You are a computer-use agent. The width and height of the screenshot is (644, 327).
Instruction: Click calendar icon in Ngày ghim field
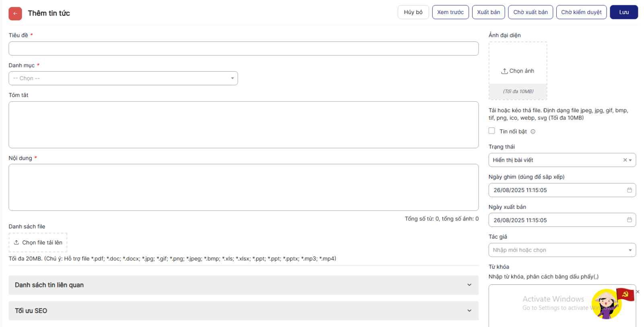(x=629, y=190)
